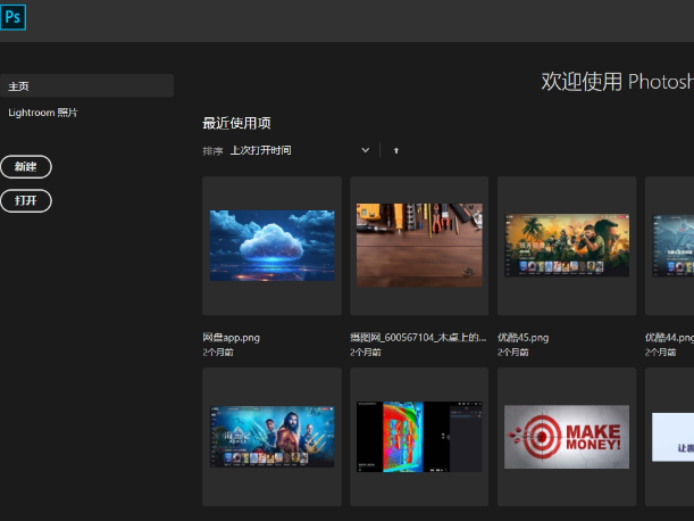Open the 优酷45.png thumbnail
The width and height of the screenshot is (694, 521).
click(x=567, y=246)
